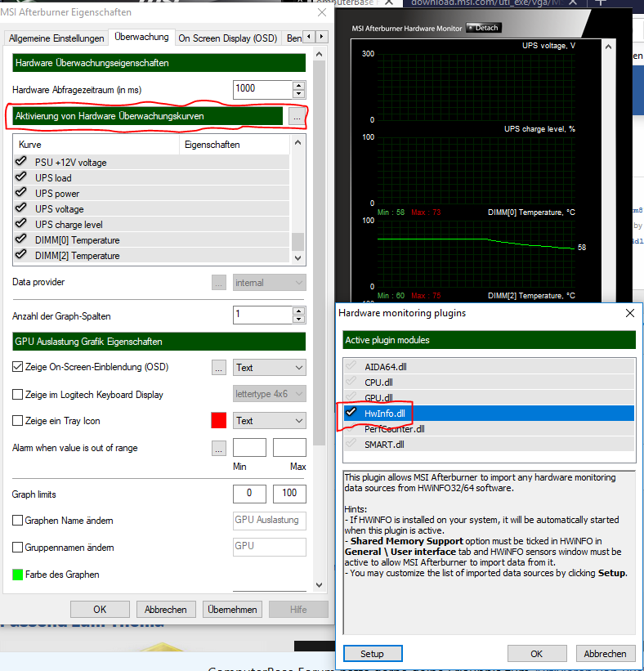This screenshot has height=671, width=644.
Task: Click Abbrechen in plugins dialog
Action: [x=606, y=654]
